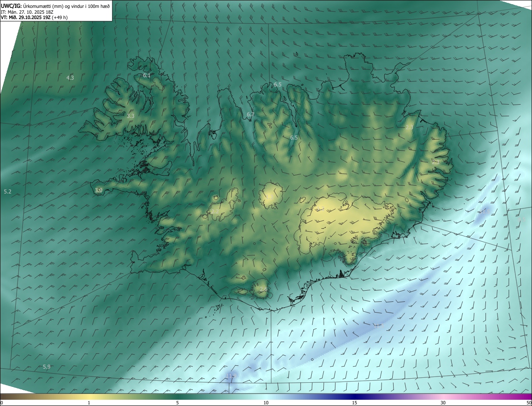Click the 10 tick on the colorbar
The height and width of the screenshot is (406, 532).
coord(266,403)
